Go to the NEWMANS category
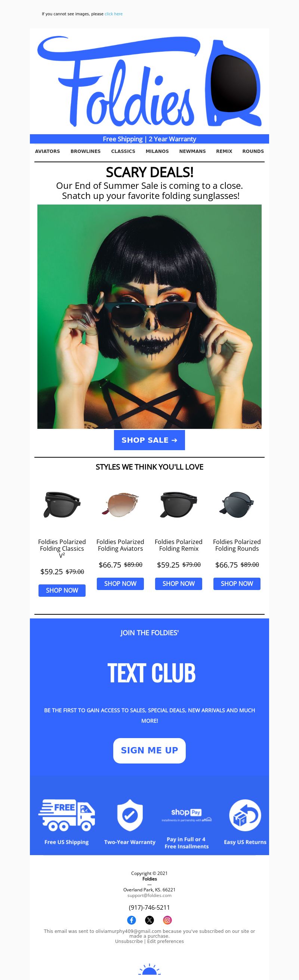Image resolution: width=299 pixels, height=980 pixels. 192,151
